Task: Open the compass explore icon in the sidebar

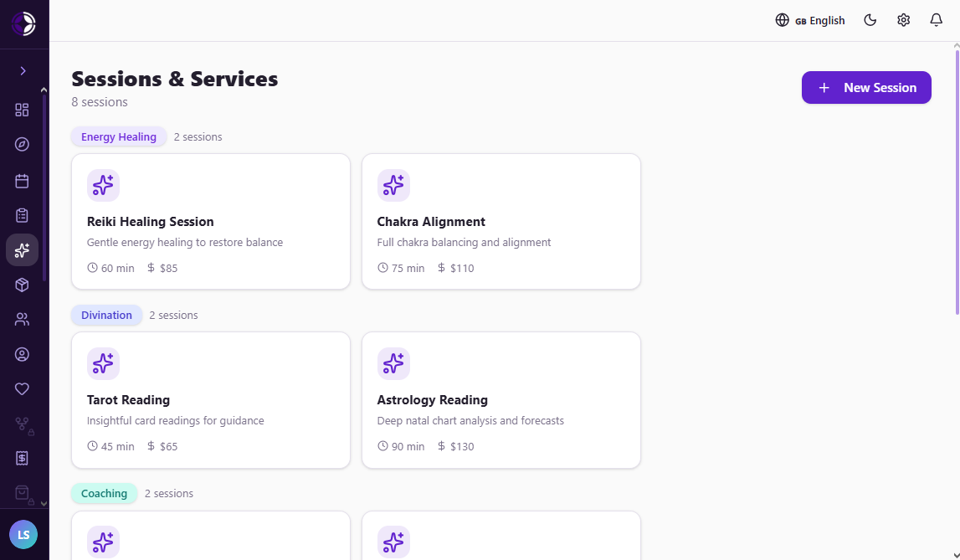Action: point(22,145)
